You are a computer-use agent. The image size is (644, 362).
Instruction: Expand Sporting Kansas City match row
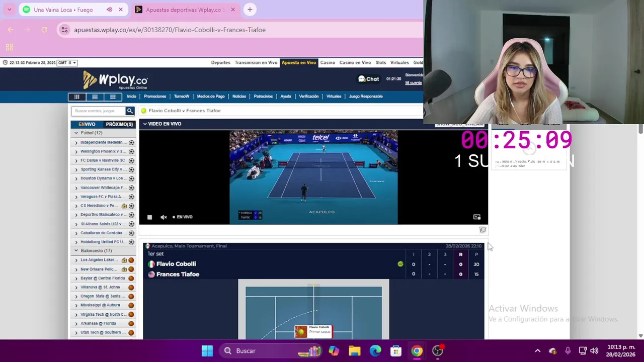[76, 169]
